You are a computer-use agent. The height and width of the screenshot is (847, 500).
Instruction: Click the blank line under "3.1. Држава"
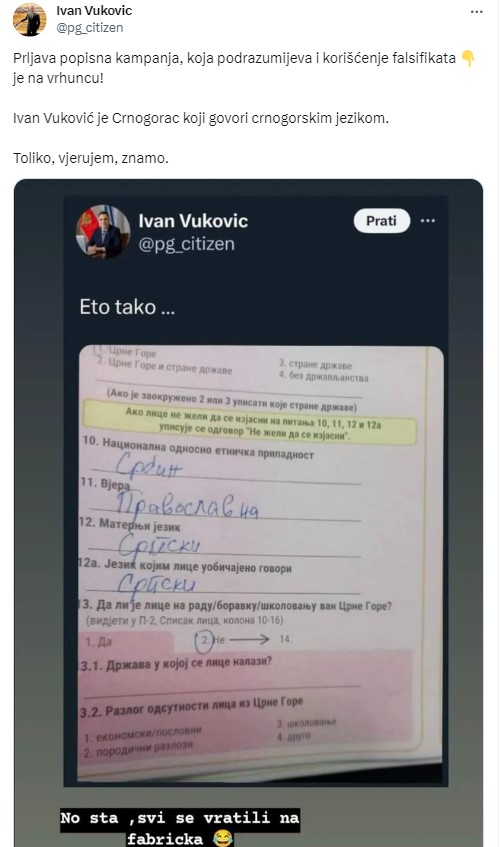click(221, 687)
